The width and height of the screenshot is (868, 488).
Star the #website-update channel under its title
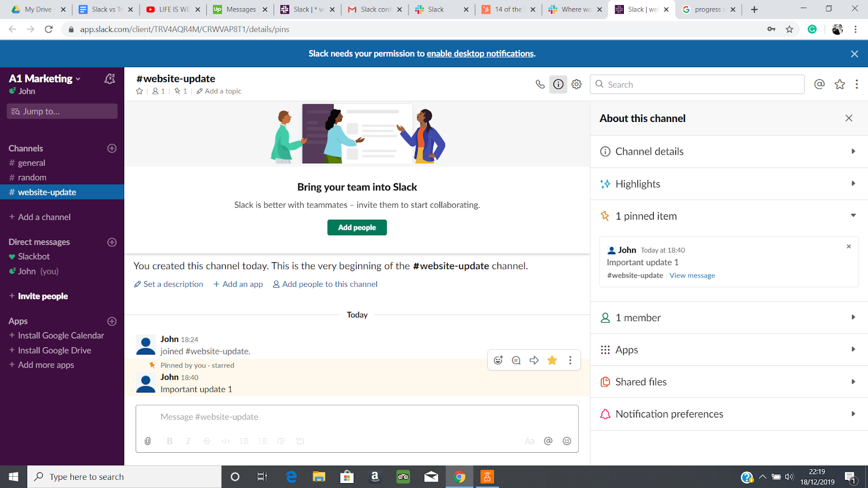[x=139, y=91]
